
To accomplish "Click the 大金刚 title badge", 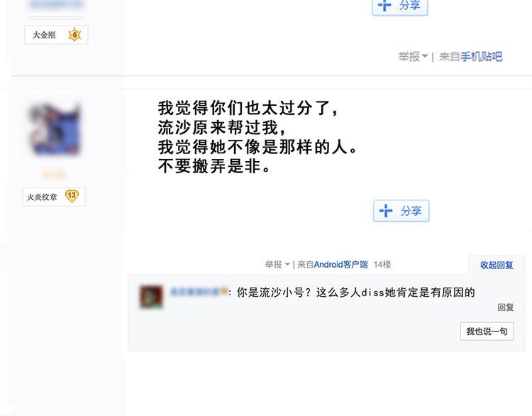I will click(x=56, y=35).
